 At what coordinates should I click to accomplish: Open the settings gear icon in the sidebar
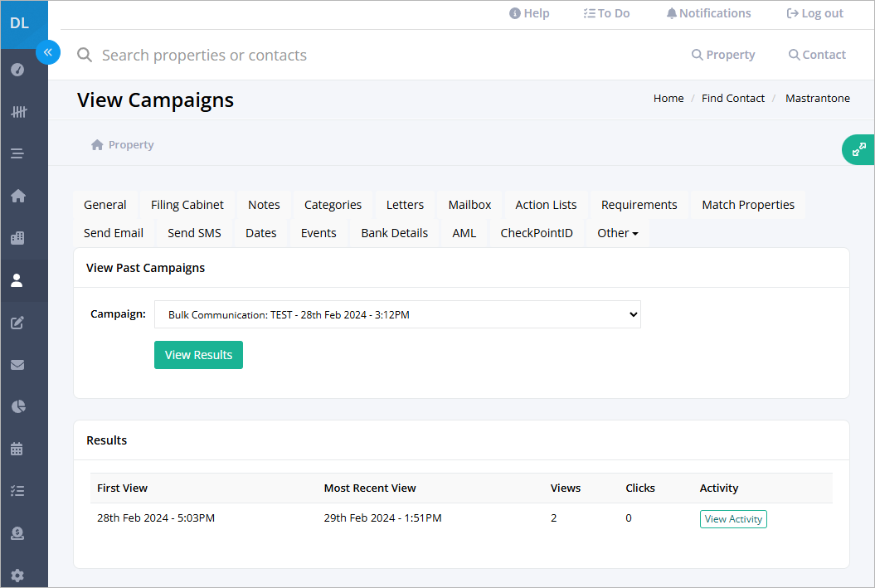pyautogui.click(x=17, y=576)
